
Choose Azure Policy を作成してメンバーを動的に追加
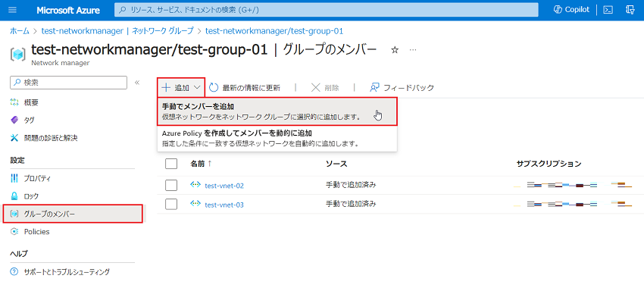tap(277, 139)
